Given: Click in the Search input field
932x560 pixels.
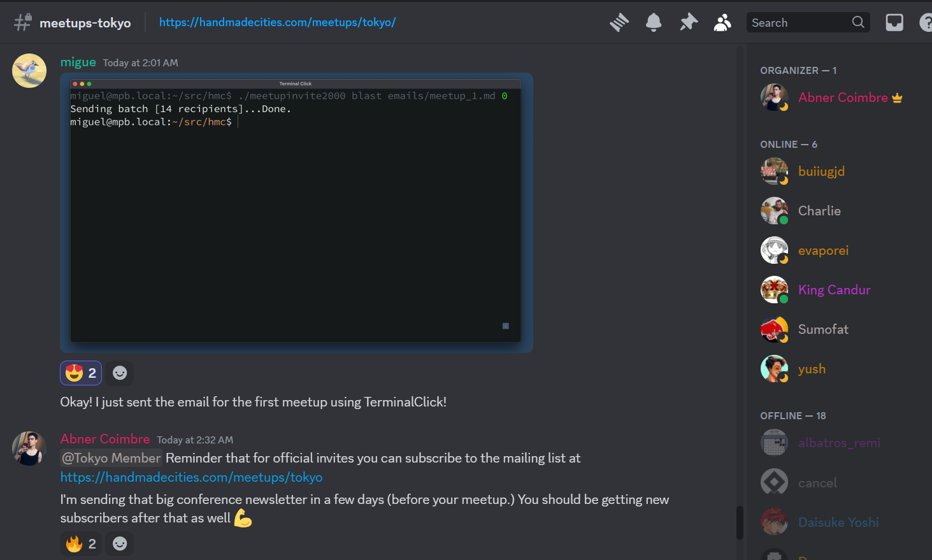Looking at the screenshot, I should [799, 23].
